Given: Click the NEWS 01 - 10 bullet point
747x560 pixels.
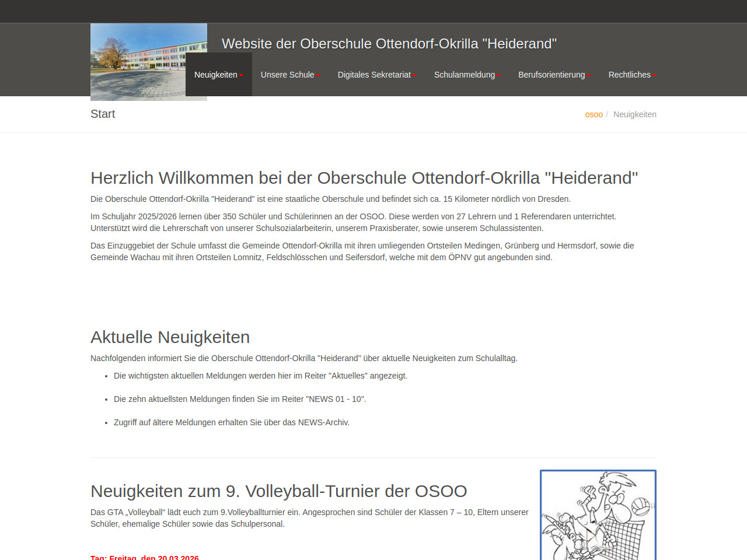Looking at the screenshot, I should point(239,399).
